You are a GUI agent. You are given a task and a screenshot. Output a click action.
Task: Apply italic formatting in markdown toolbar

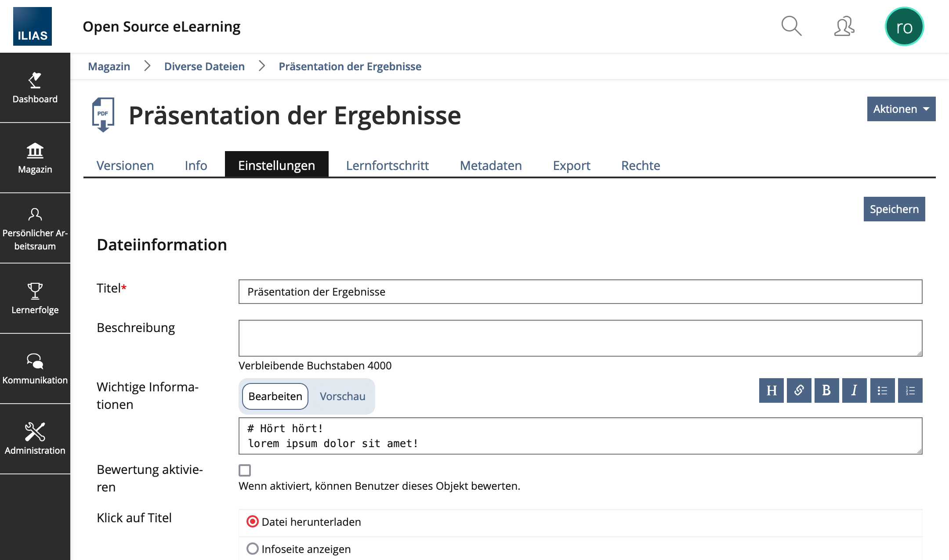854,390
